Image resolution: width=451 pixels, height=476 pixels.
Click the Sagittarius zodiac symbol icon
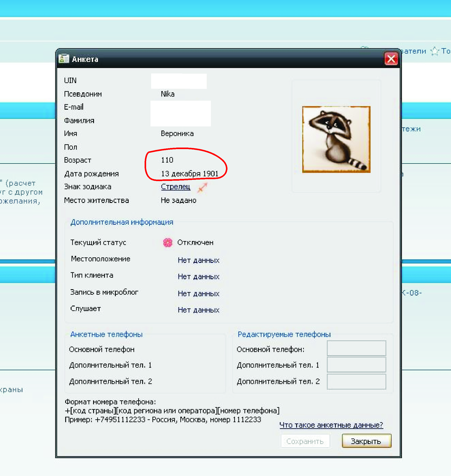[202, 187]
